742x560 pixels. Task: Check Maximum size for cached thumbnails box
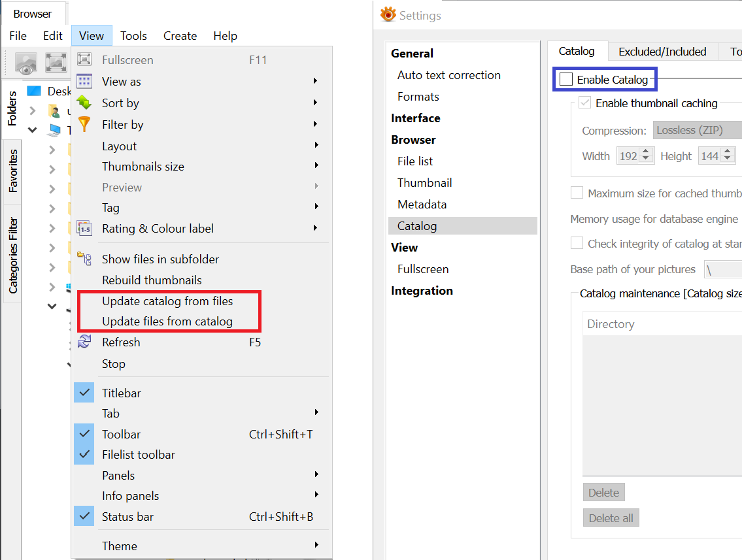577,193
